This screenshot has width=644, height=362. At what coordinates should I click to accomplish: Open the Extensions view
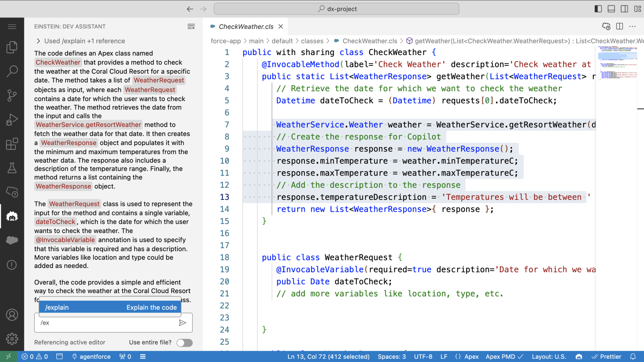[12, 144]
